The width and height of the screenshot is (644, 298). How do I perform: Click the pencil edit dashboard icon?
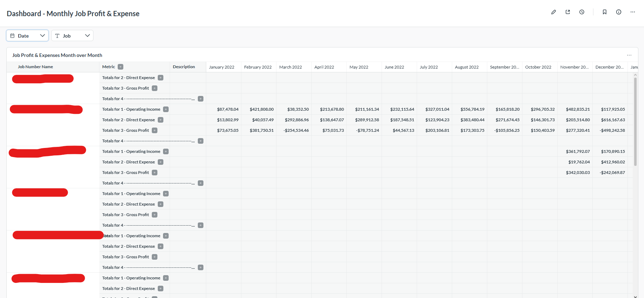tap(553, 12)
